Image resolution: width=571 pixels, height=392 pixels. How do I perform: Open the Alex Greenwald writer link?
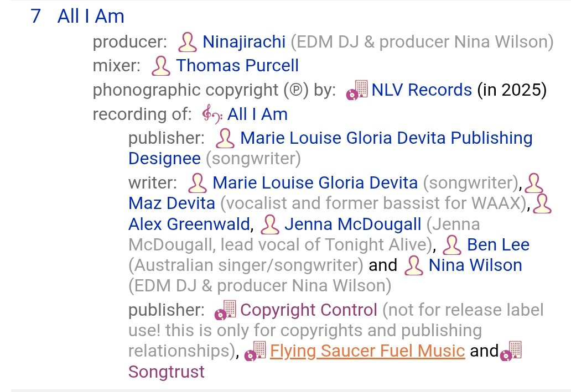pyautogui.click(x=189, y=224)
